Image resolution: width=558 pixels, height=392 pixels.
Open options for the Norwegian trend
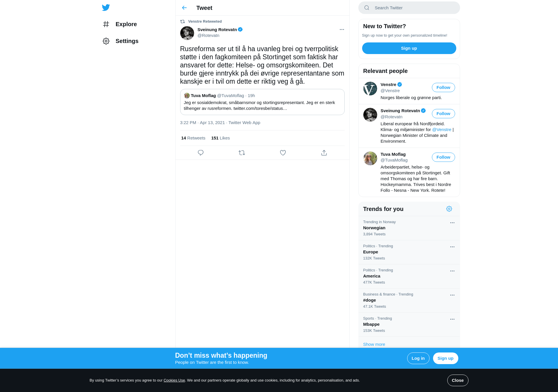(452, 223)
